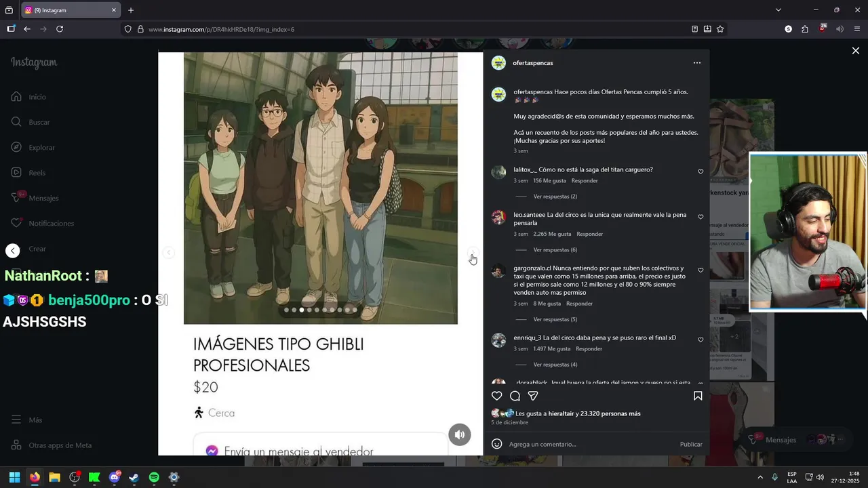This screenshot has width=868, height=488.
Task: Like leo.santeee comment
Action: 701,218
